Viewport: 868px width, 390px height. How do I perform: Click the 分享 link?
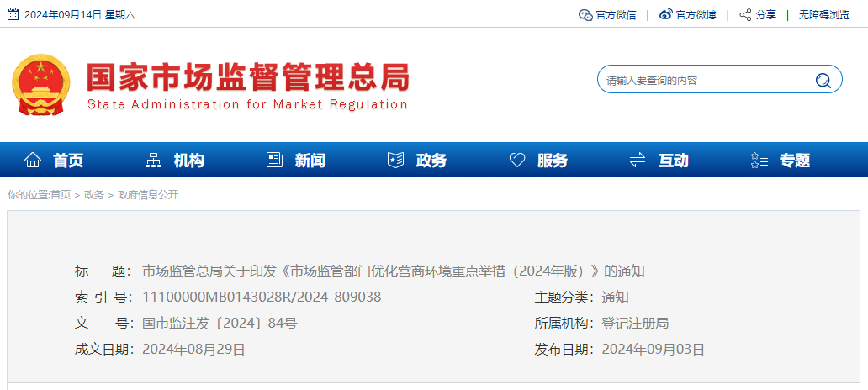[x=766, y=15]
